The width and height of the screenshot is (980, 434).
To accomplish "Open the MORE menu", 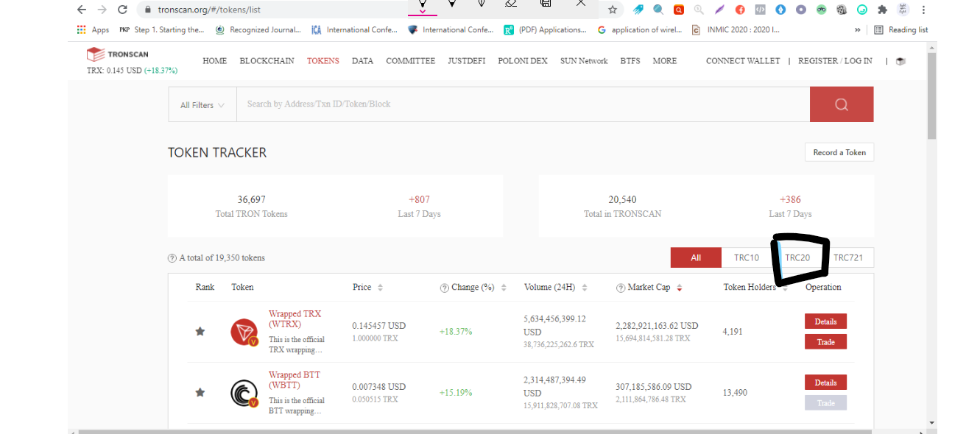I will click(665, 61).
